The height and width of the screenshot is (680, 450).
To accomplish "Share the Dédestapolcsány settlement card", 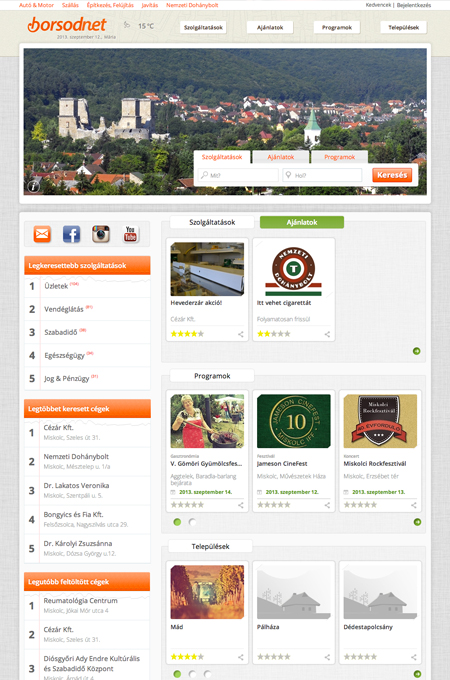I will pos(414,657).
